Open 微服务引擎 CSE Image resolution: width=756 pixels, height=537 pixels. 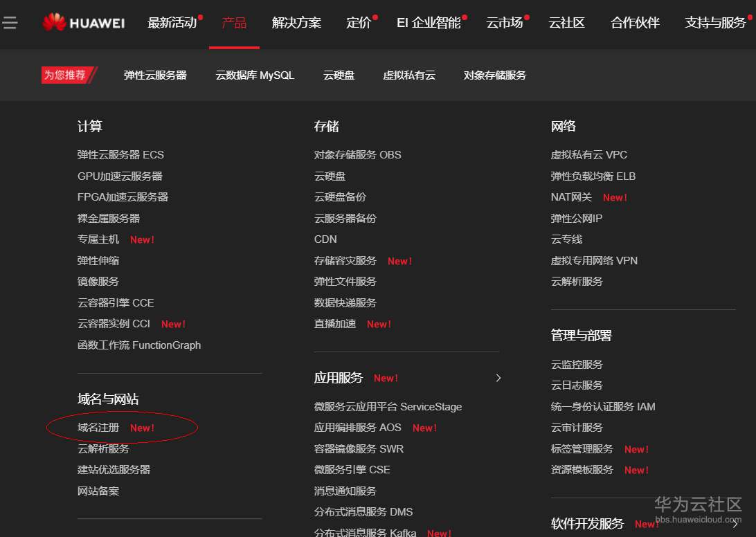click(x=352, y=469)
